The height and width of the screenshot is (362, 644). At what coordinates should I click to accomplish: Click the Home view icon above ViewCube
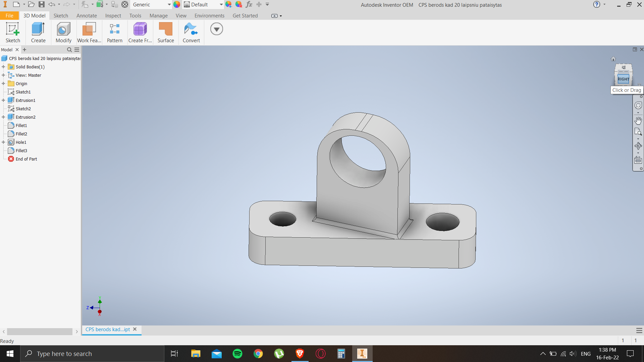pos(613,59)
